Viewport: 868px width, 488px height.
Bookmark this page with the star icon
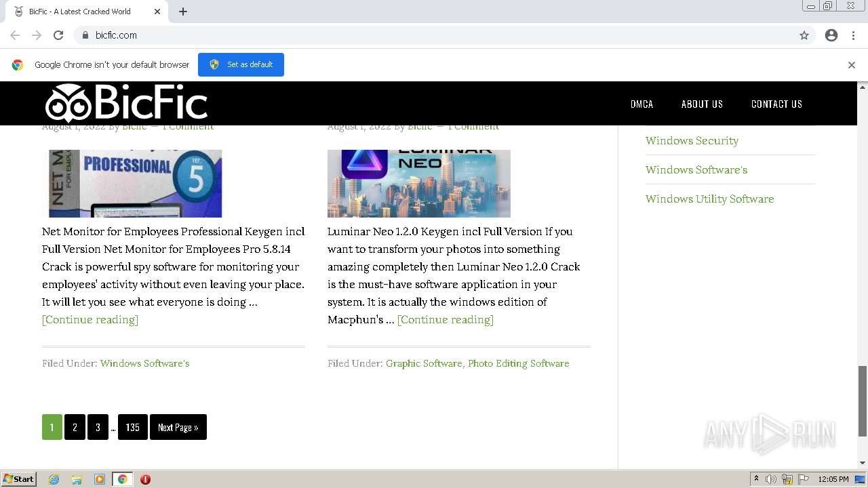(x=804, y=35)
